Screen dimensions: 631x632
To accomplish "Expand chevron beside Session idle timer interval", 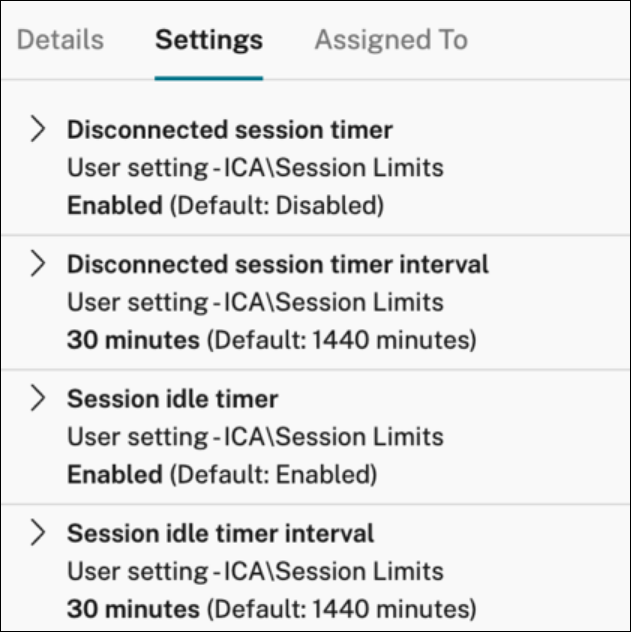I will [x=38, y=533].
